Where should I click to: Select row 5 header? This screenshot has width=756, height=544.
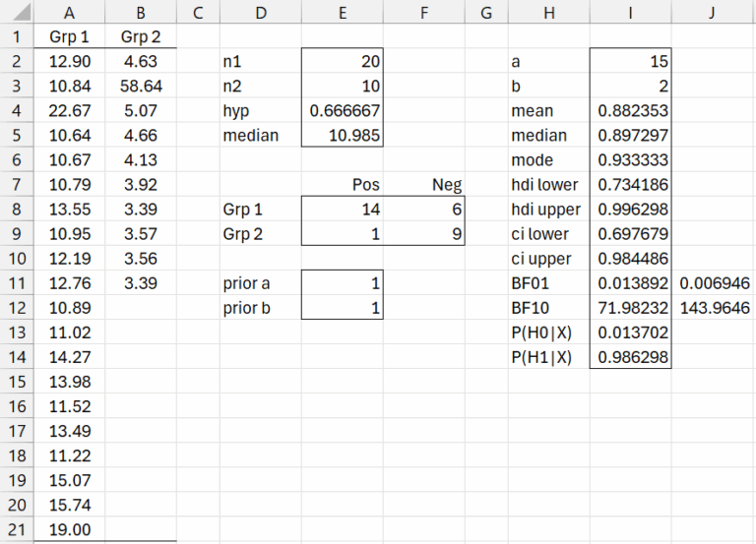tap(17, 135)
